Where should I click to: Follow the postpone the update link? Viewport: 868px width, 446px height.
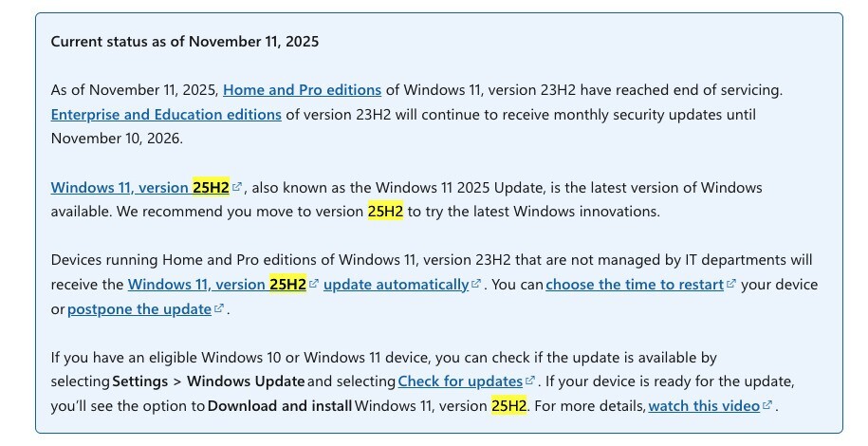point(139,309)
